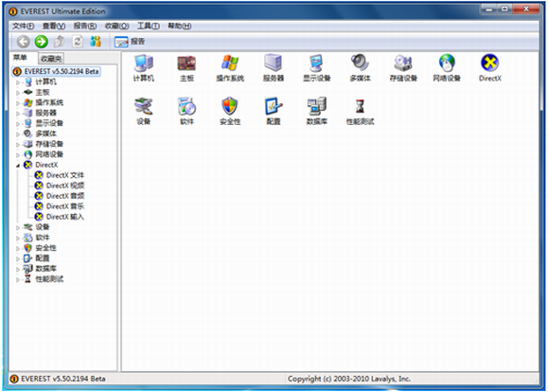
Task: Open the 配置 config icon in main pane
Action: point(274,112)
